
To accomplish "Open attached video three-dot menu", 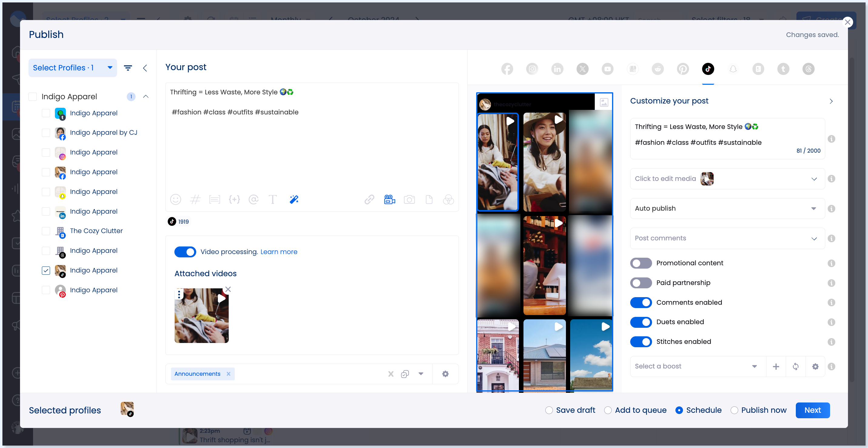I will [x=179, y=295].
